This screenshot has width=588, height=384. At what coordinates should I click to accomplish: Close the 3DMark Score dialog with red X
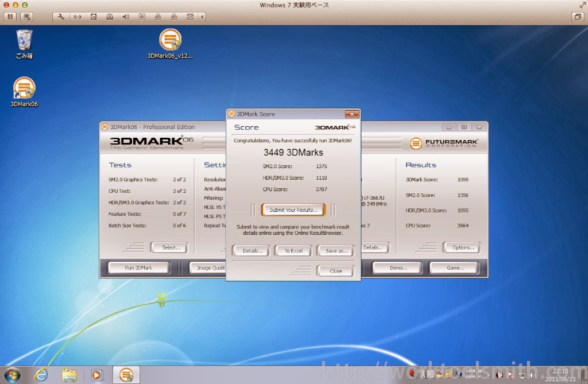pyautogui.click(x=352, y=114)
